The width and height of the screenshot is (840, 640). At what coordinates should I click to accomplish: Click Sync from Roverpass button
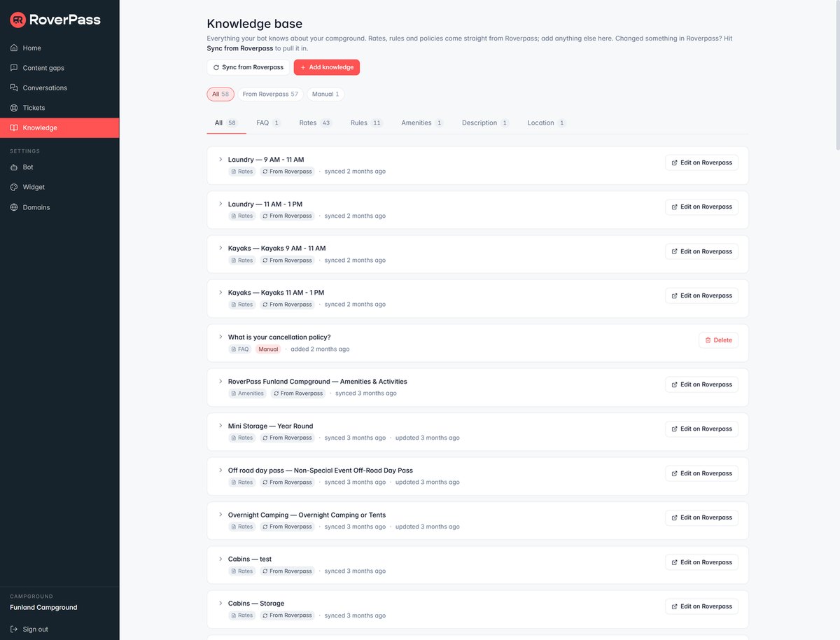coord(248,67)
